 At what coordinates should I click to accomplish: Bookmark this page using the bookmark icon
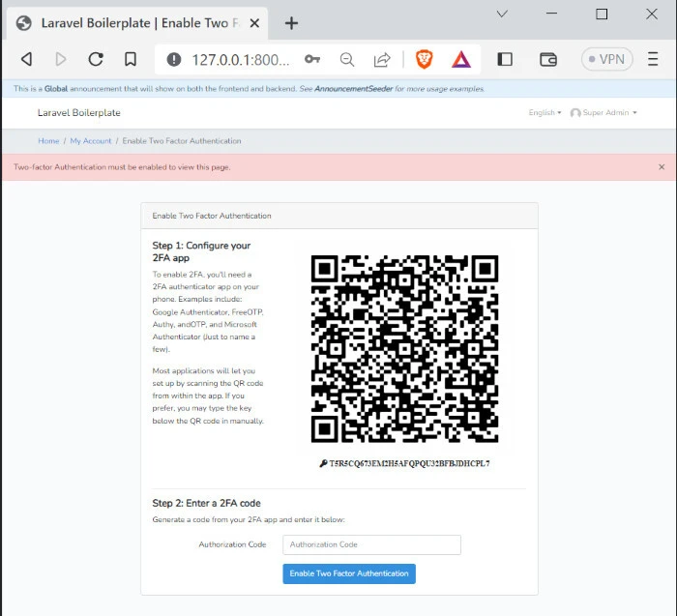(x=130, y=59)
